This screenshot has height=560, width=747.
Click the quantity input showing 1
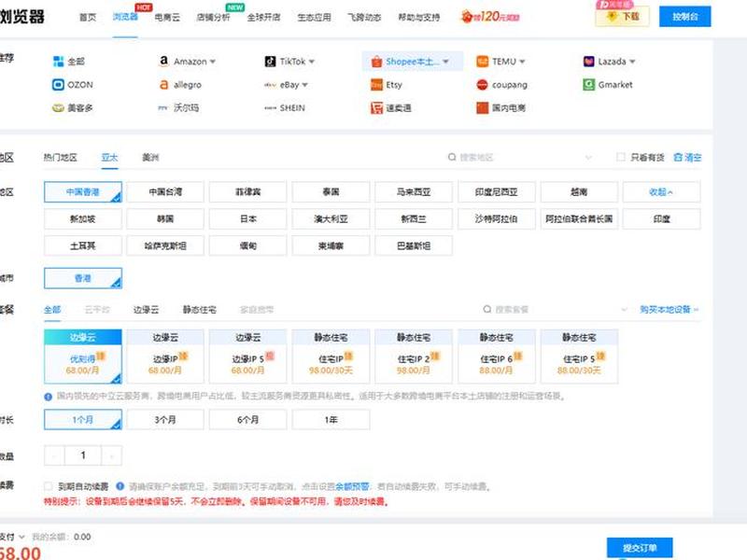(83, 455)
